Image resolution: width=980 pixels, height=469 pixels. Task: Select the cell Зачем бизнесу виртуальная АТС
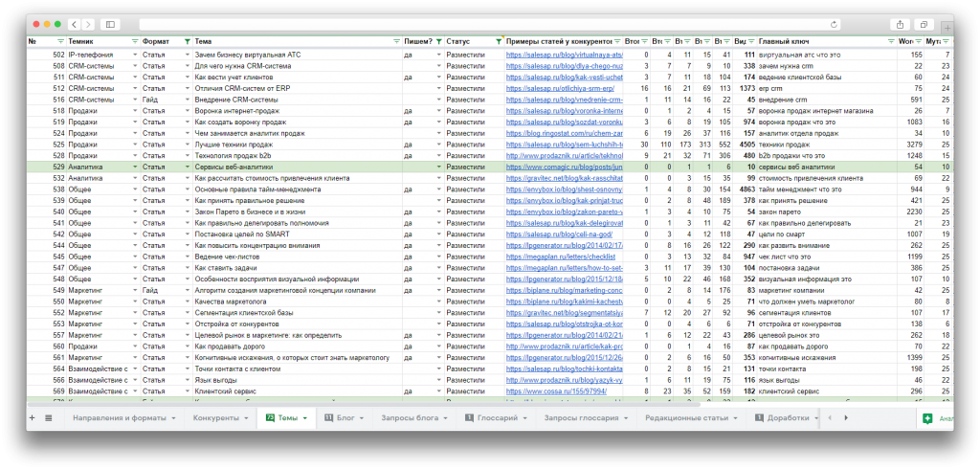tap(297, 55)
